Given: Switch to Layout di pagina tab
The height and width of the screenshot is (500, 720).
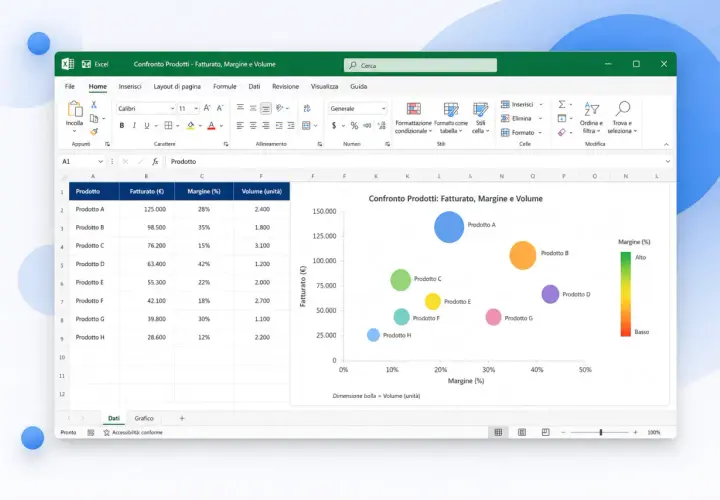Looking at the screenshot, I should (x=177, y=86).
